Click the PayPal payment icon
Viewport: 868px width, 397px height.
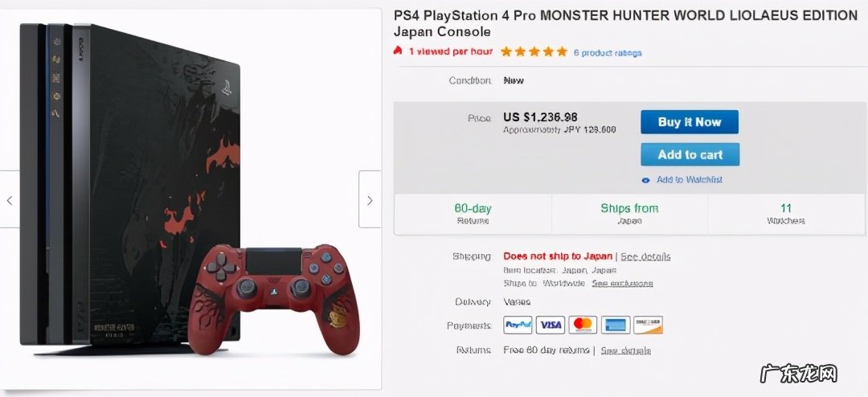coord(518,325)
